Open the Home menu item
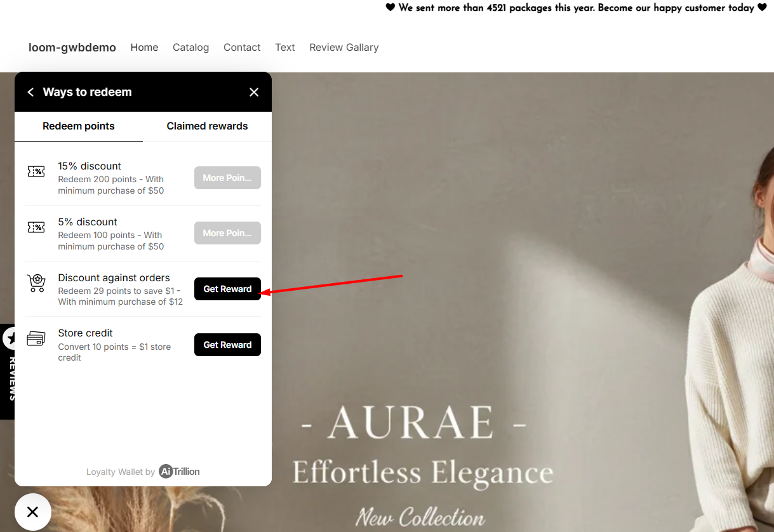 coord(144,48)
